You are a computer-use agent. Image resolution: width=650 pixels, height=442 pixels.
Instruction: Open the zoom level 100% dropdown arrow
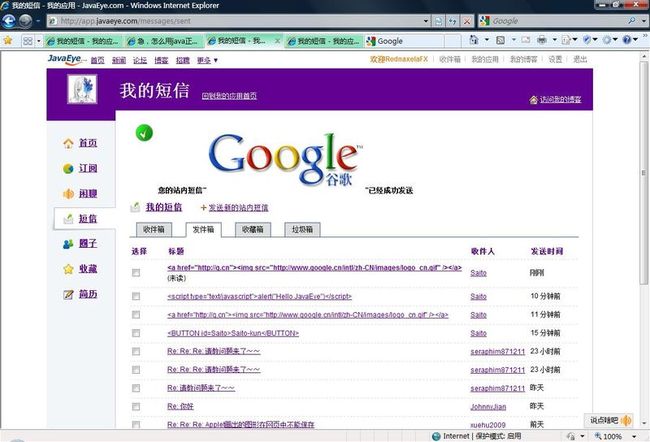[x=634, y=436]
